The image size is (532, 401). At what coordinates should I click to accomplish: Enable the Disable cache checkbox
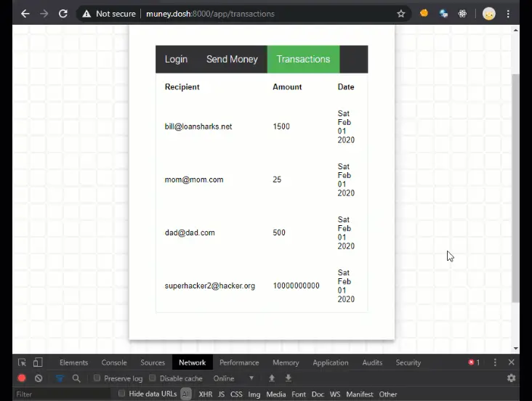coord(153,378)
